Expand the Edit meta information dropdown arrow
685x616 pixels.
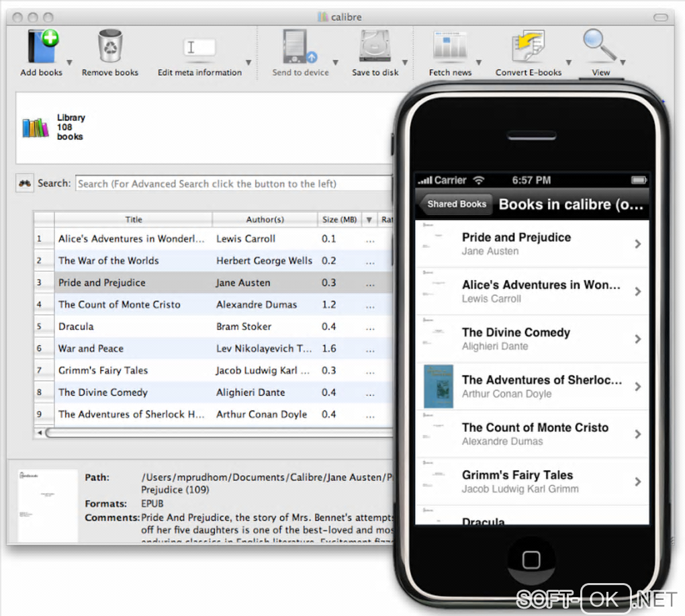click(x=248, y=63)
